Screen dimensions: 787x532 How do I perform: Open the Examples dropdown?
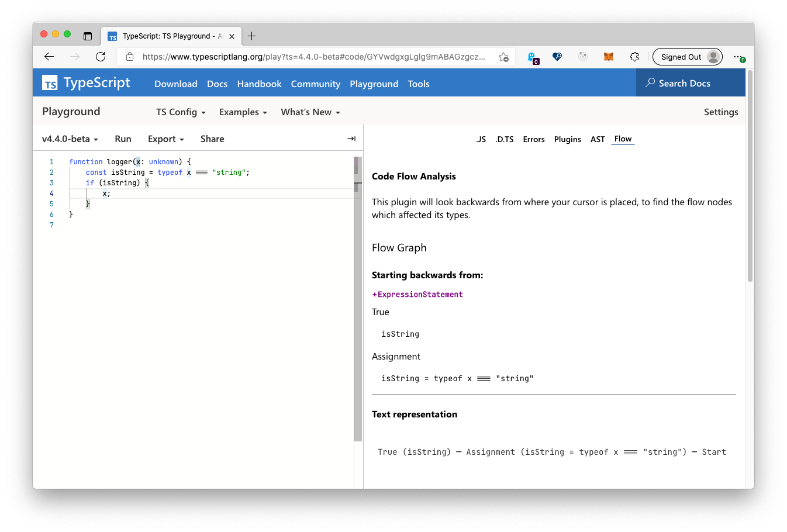click(243, 112)
